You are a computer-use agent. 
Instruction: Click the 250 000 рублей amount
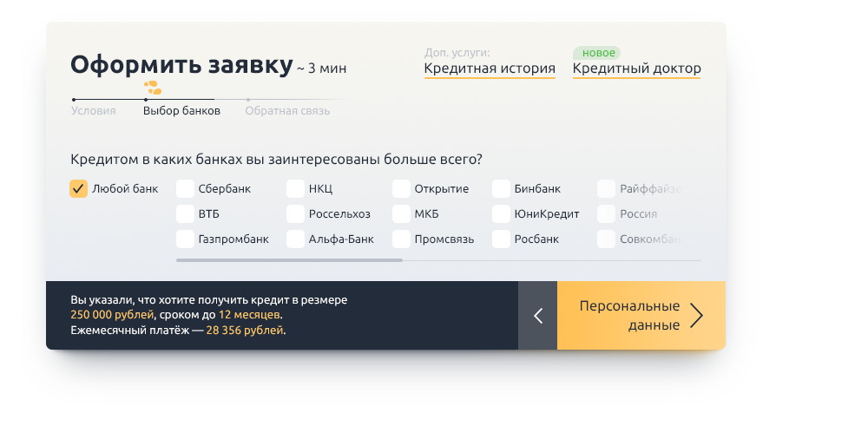[112, 315]
